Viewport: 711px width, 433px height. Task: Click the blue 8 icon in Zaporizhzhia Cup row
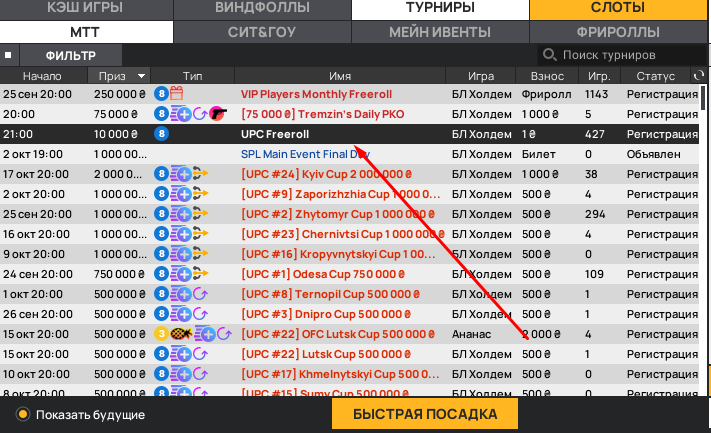coord(161,194)
